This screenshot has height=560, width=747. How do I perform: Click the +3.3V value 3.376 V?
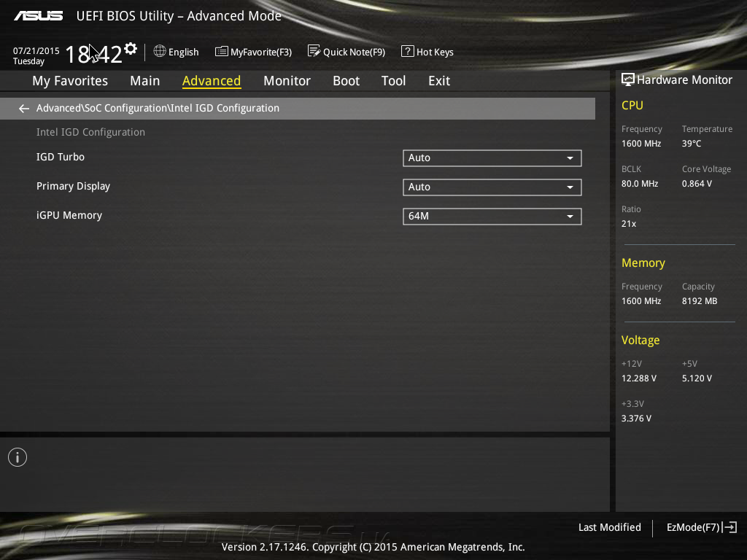pyautogui.click(x=636, y=418)
